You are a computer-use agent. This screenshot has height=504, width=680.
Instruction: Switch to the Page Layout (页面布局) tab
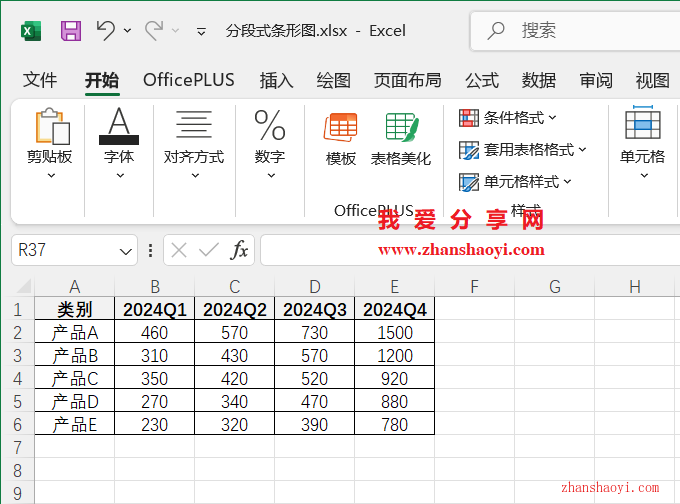pos(407,80)
